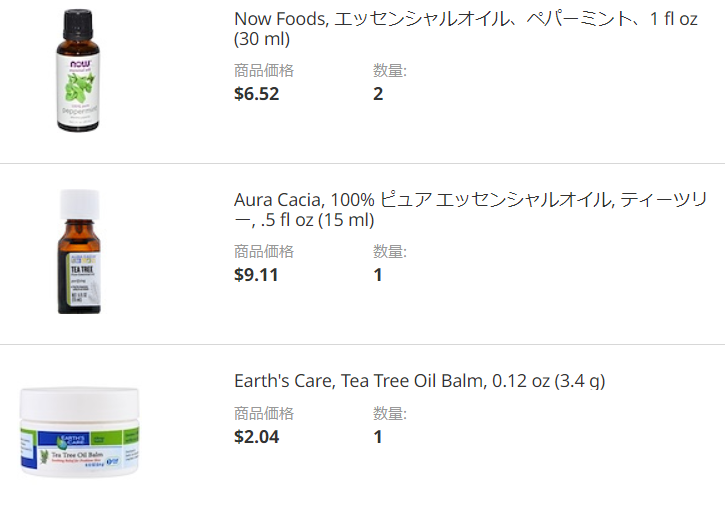Click divider line below the Now Foods item
Screen dimensions: 725x506
[x=362, y=163]
